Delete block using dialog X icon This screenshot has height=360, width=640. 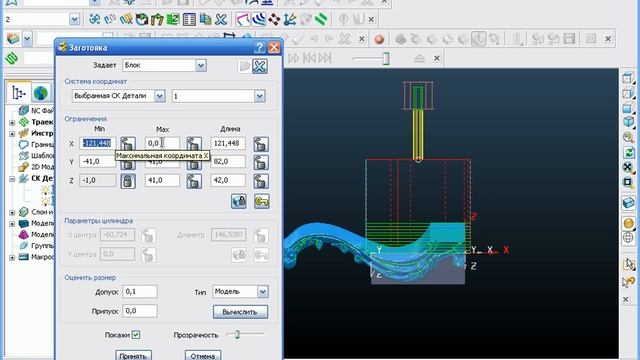point(260,66)
